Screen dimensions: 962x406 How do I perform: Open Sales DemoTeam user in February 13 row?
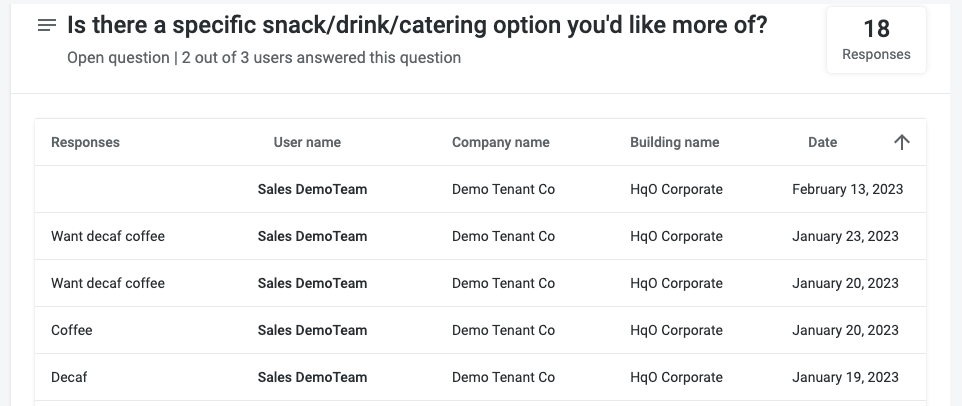(x=312, y=189)
